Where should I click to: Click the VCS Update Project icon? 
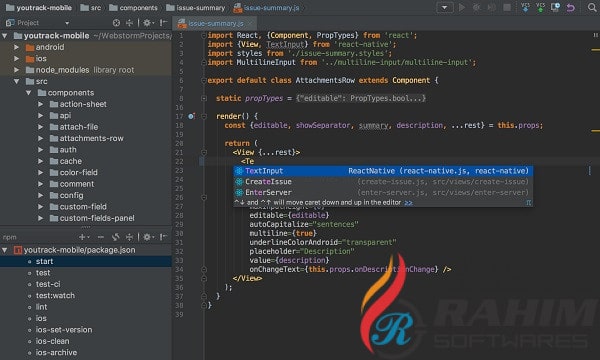click(x=525, y=7)
